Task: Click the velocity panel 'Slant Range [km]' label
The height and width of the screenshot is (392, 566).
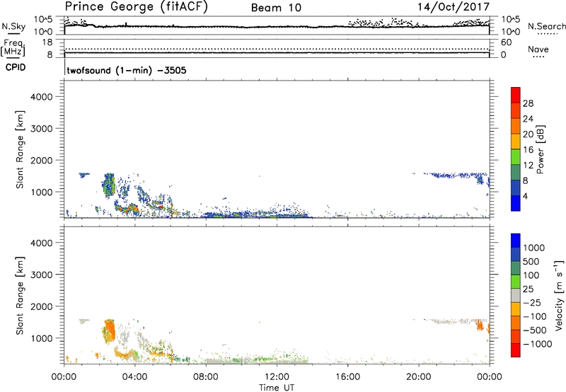Action: pos(20,296)
